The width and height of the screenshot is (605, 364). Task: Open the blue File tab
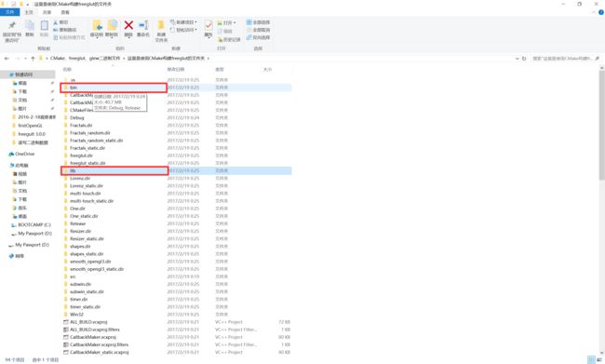pos(9,12)
